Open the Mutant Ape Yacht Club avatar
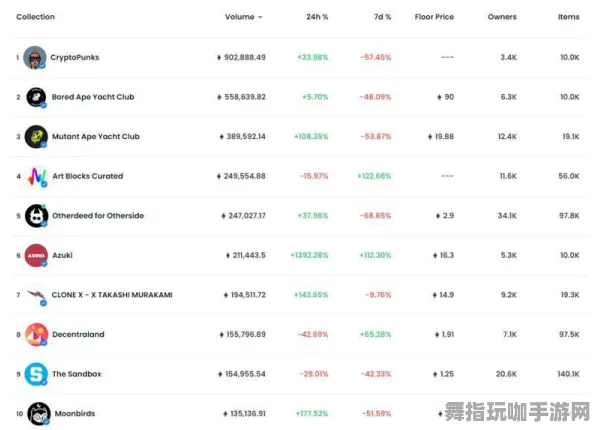The width and height of the screenshot is (596, 430). click(x=36, y=136)
